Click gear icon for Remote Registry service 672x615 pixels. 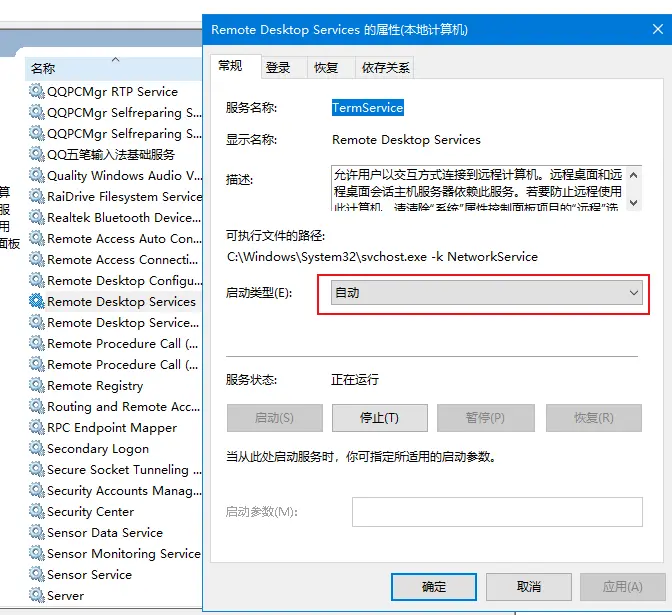[37, 385]
